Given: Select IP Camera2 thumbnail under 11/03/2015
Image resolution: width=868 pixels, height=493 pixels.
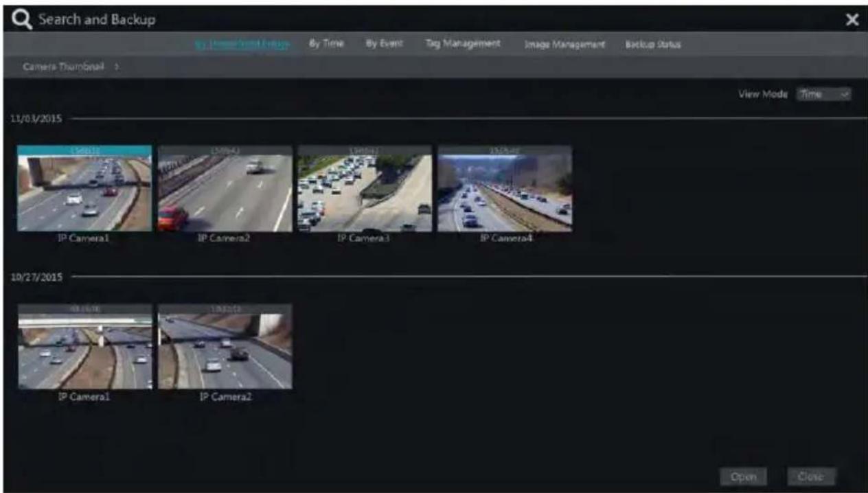Looking at the screenshot, I should click(x=225, y=187).
